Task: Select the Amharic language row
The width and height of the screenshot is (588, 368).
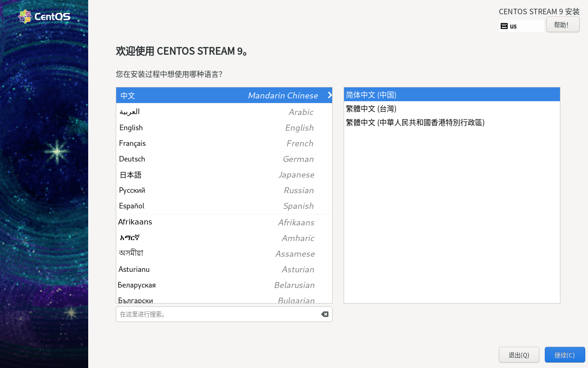Action: (x=224, y=238)
